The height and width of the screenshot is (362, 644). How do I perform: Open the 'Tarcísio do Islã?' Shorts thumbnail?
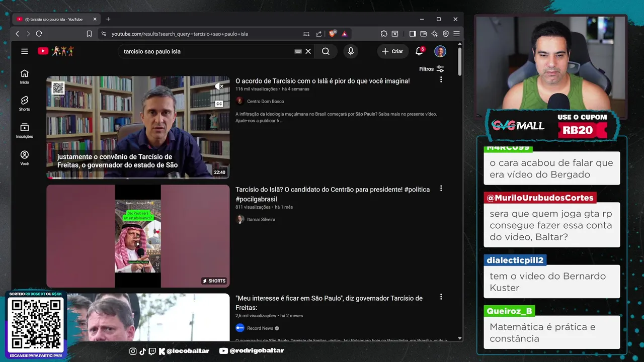coord(138,236)
